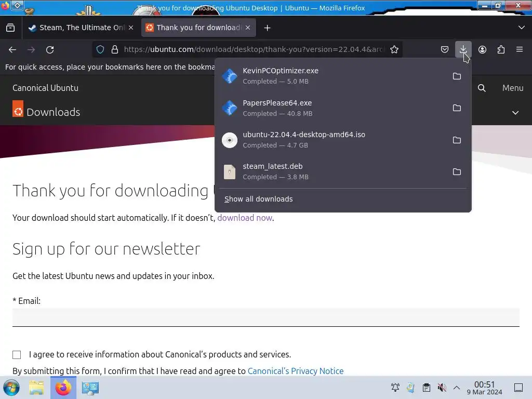Close the Steam tab
Viewport: 532px width, 399px height.
click(131, 28)
